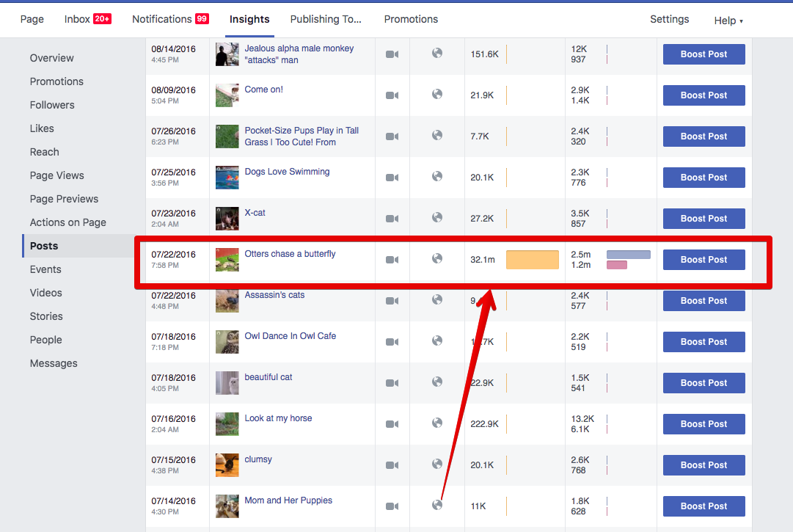Image resolution: width=793 pixels, height=532 pixels.
Task: Click the video camera icon for X-cat post
Action: pos(392,219)
